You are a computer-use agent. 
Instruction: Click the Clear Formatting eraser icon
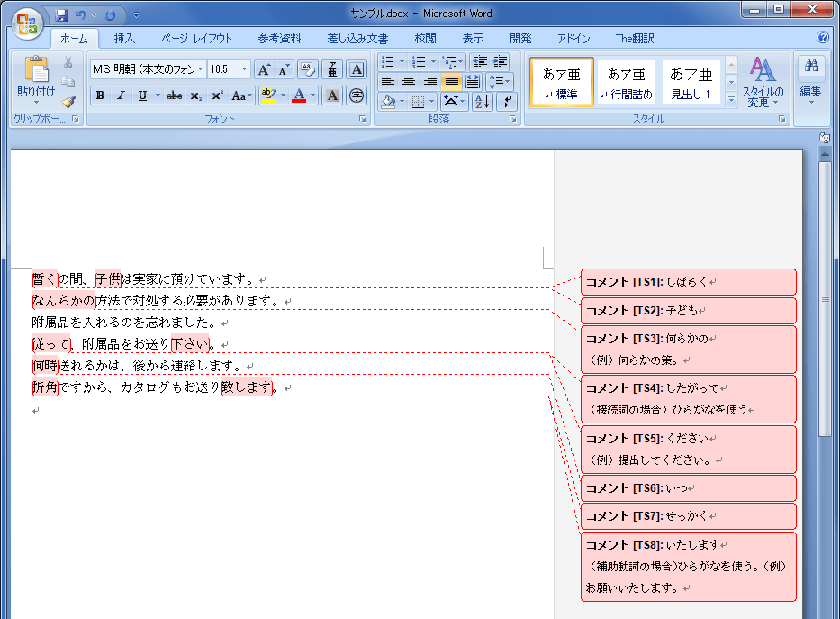click(308, 69)
